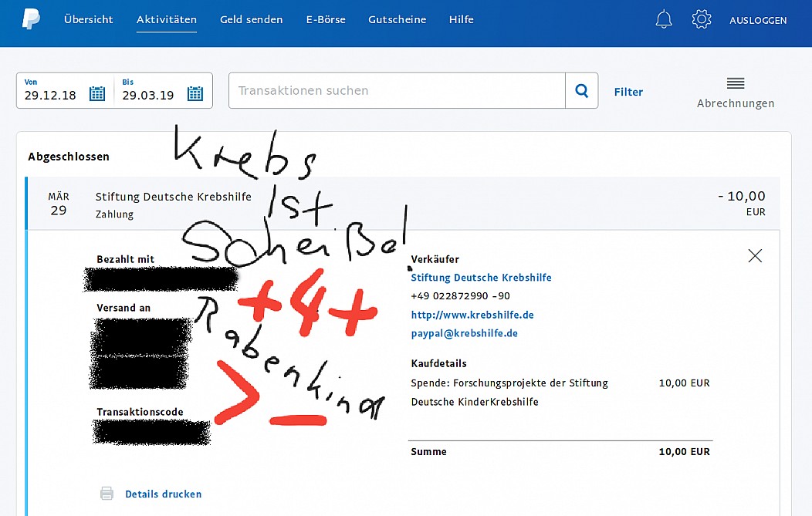The height and width of the screenshot is (516, 812).
Task: Click the MÄR 29 date
Action: click(x=59, y=204)
